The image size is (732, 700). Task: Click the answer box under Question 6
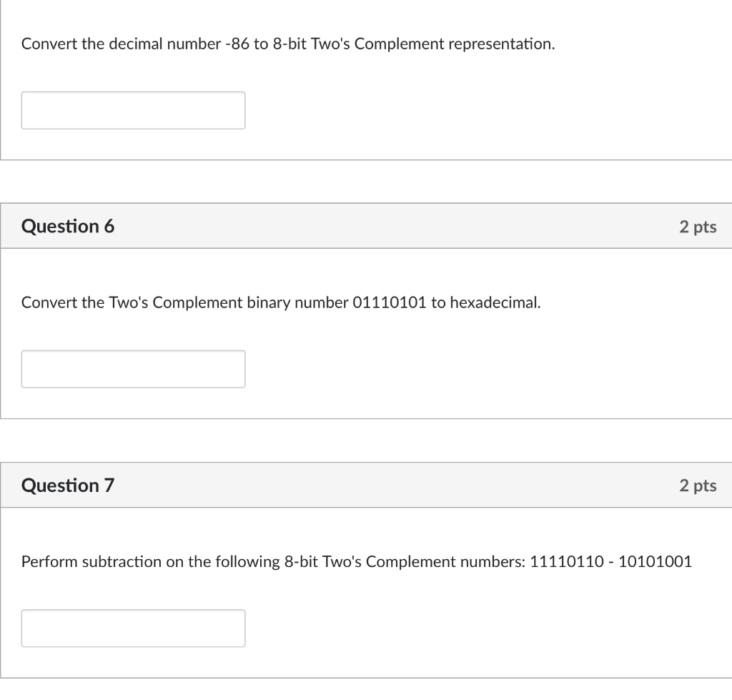[x=133, y=369]
